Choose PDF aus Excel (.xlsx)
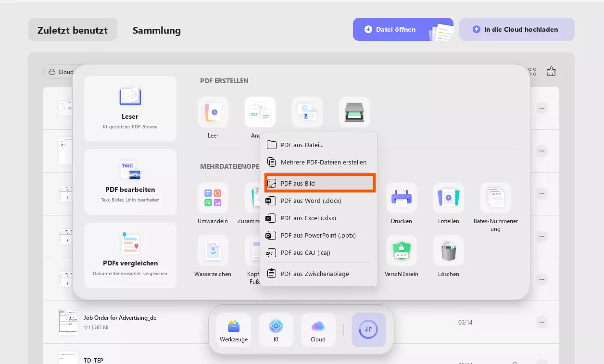 [x=319, y=218]
